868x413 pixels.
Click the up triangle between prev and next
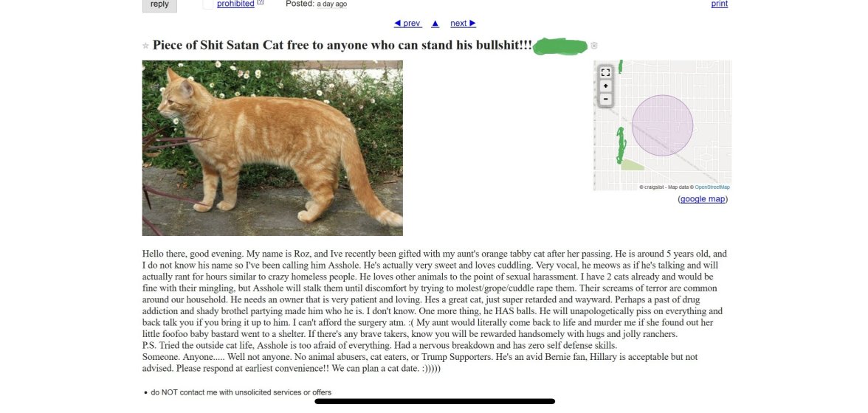pyautogui.click(x=435, y=24)
